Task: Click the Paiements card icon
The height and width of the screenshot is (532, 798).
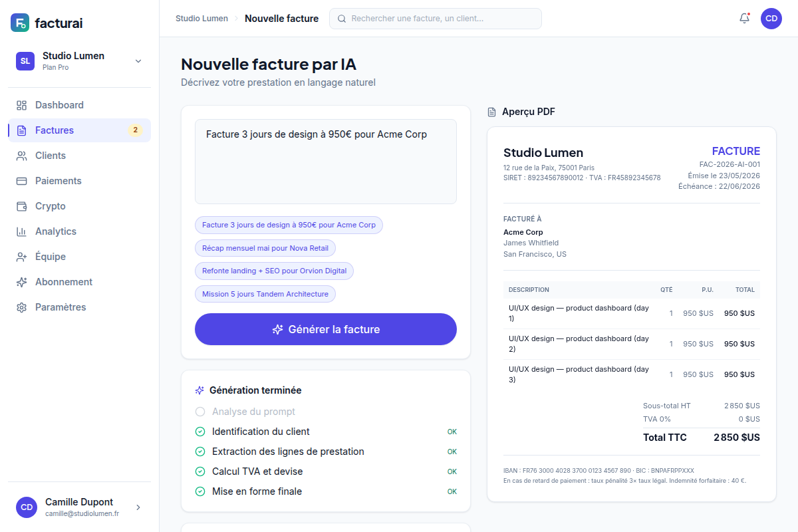Action: click(x=22, y=181)
